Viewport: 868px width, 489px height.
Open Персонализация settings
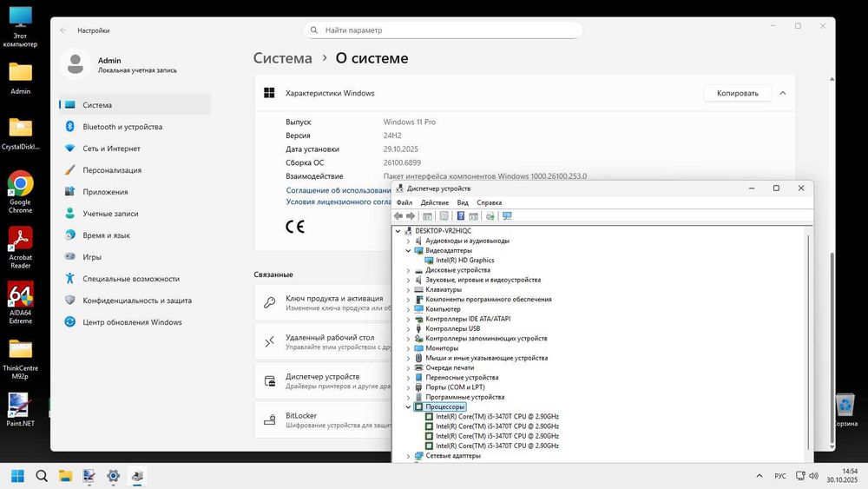pyautogui.click(x=135, y=170)
